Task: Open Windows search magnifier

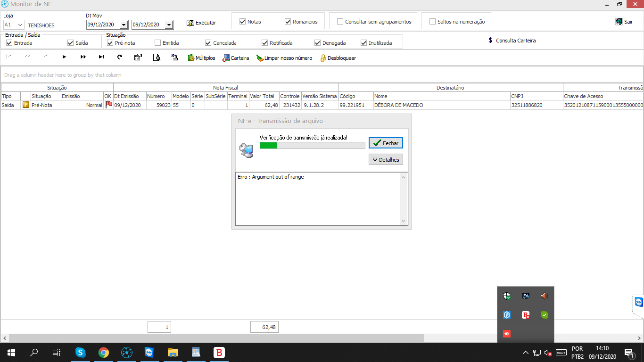Action: tap(34, 353)
